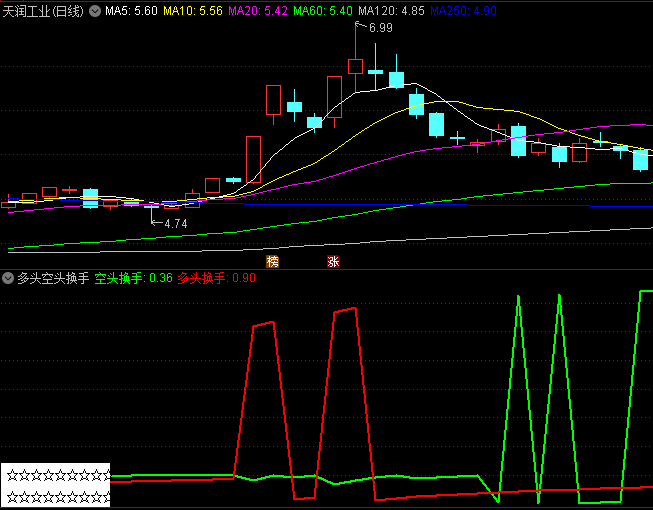Click the 涨 marker icon
The width and height of the screenshot is (653, 510).
(333, 262)
